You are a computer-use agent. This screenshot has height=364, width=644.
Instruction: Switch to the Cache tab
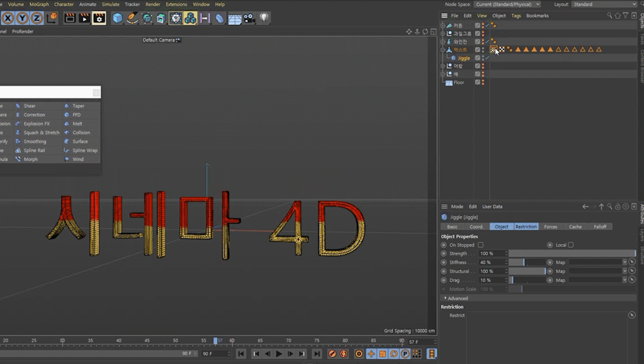[x=575, y=227]
